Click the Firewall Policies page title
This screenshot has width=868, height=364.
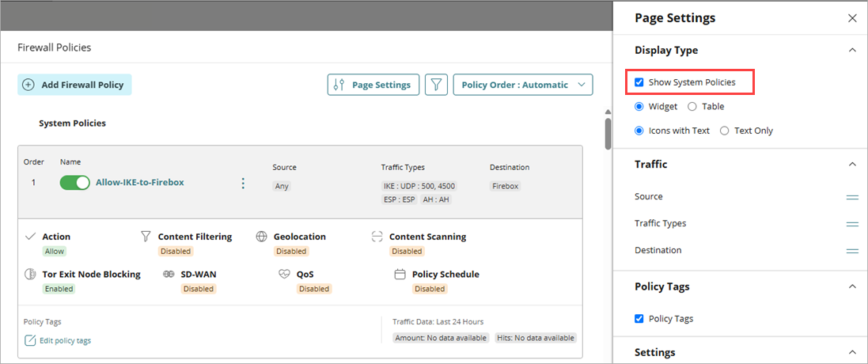(x=55, y=47)
